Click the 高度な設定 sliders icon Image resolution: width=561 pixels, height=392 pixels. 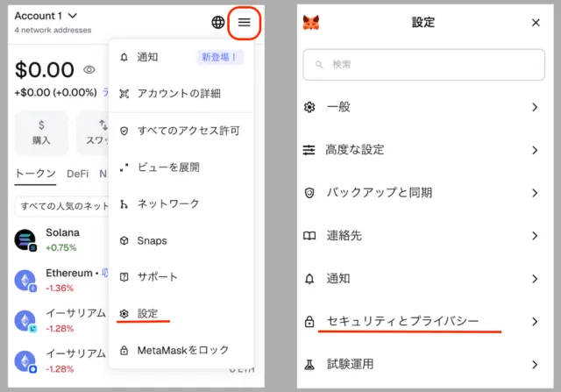coord(309,150)
